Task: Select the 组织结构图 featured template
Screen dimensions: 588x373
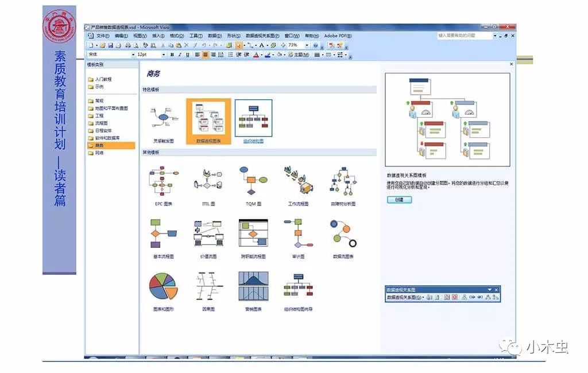Action: [x=253, y=121]
